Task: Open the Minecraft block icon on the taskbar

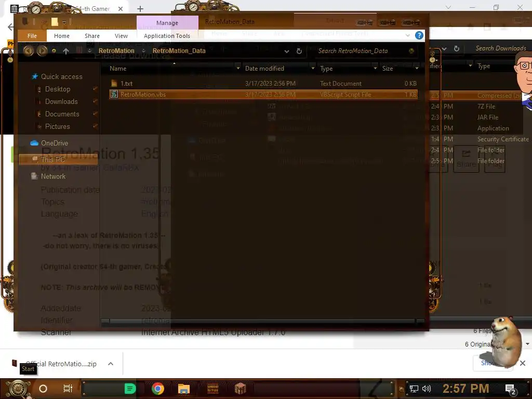Action: [x=240, y=389]
